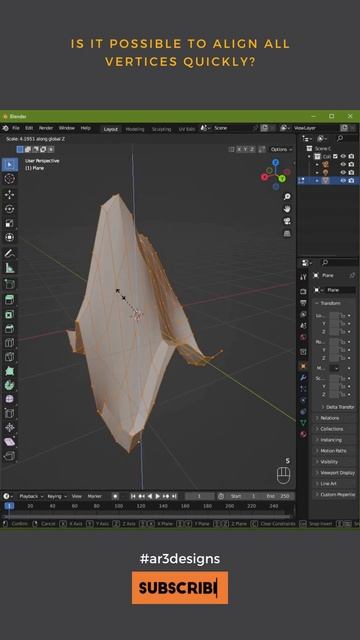Select the Measure ruler tool
360x640 pixels.
click(9, 268)
